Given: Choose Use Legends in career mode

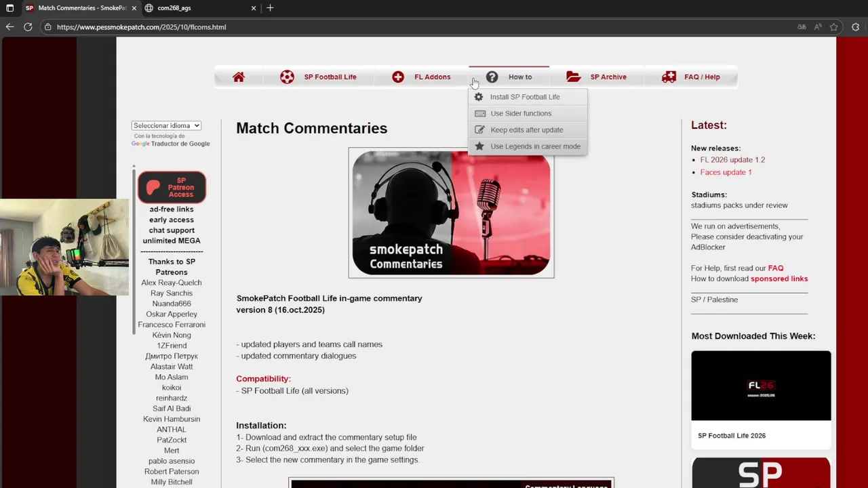Looking at the screenshot, I should point(528,146).
